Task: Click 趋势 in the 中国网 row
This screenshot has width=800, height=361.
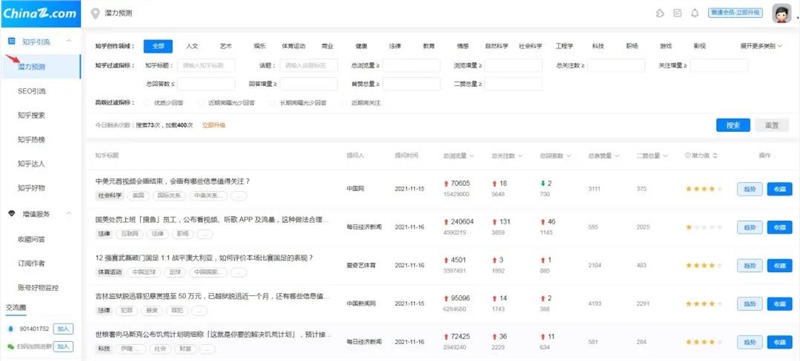Action: (x=749, y=189)
